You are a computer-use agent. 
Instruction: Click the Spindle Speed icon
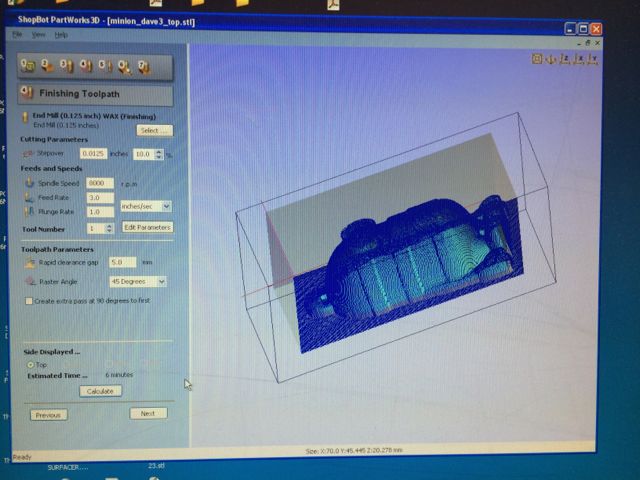coord(29,182)
